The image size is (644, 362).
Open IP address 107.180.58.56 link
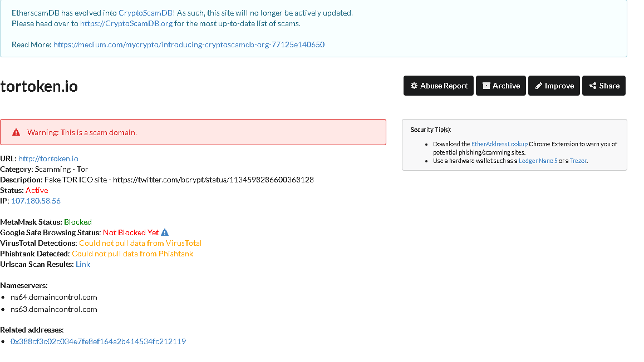pyautogui.click(x=36, y=201)
